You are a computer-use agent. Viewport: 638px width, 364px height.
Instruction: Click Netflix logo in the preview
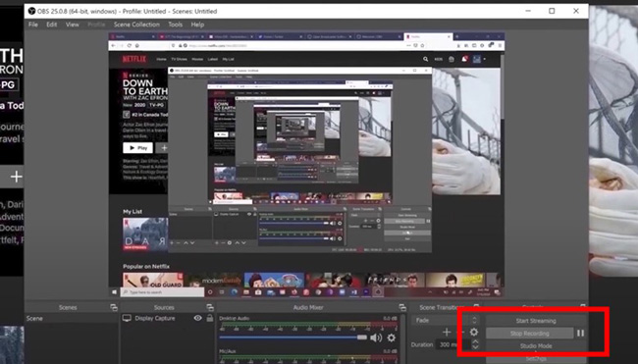tap(134, 59)
